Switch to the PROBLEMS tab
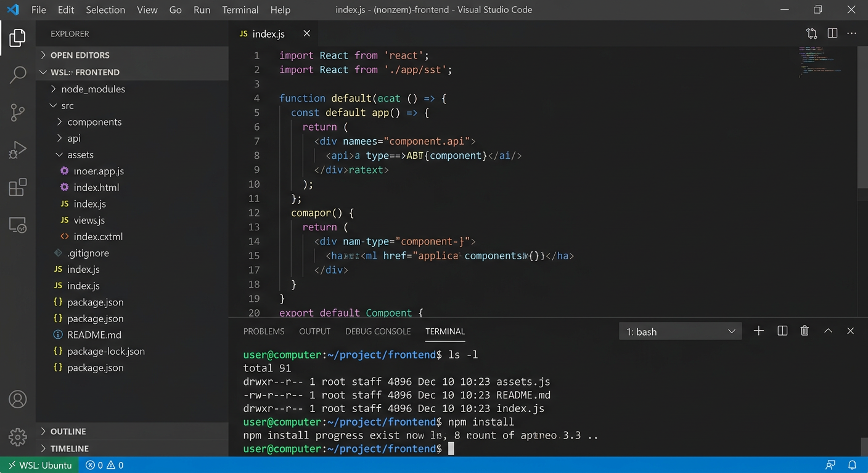Screen dimensions: 868x473 click(264, 331)
